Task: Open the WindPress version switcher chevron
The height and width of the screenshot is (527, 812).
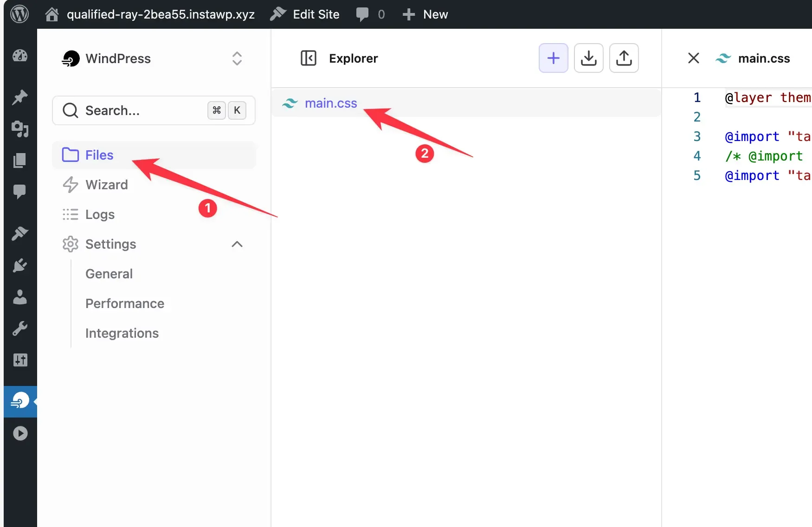Action: pyautogui.click(x=237, y=58)
